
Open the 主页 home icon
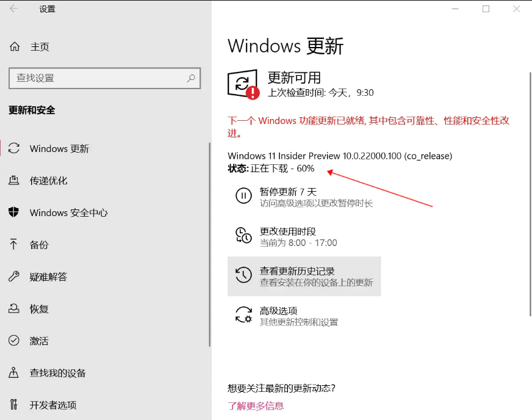point(15,46)
